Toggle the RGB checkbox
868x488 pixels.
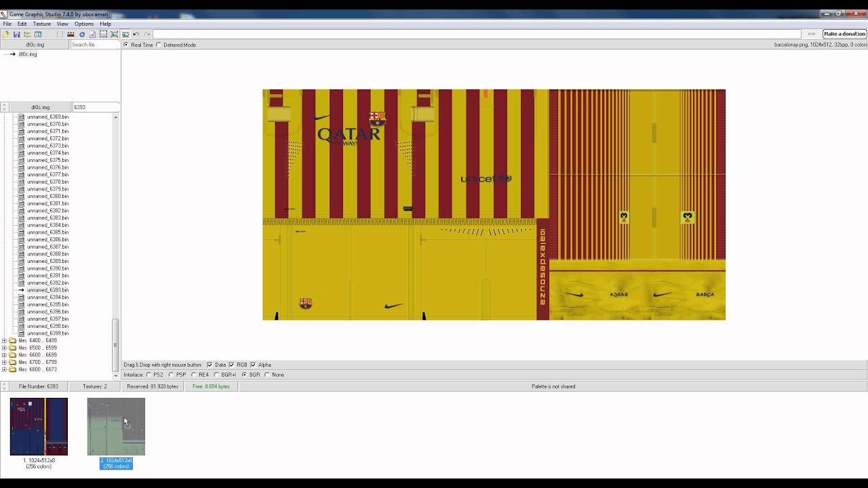pos(231,365)
